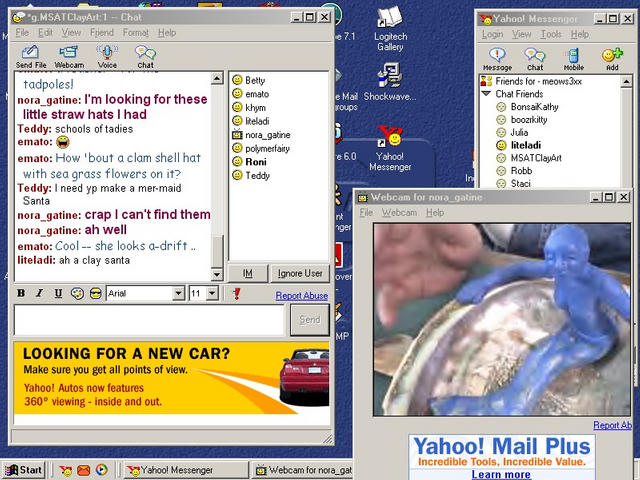
Task: Open the Arial font dropdown
Action: 178,293
